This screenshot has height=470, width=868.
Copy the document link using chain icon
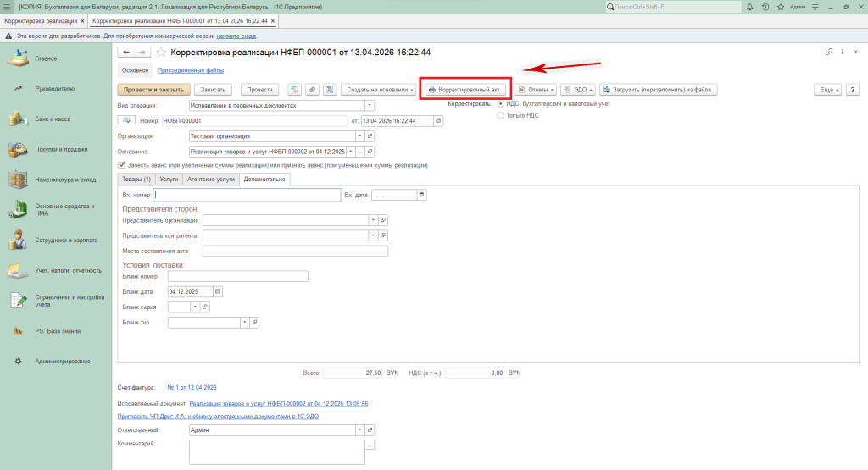(x=829, y=53)
